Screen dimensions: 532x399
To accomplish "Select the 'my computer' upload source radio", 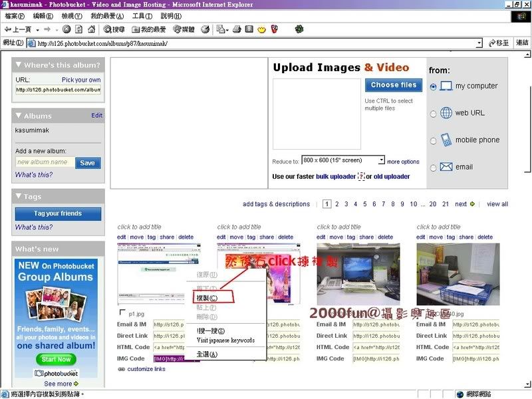I will pos(434,86).
